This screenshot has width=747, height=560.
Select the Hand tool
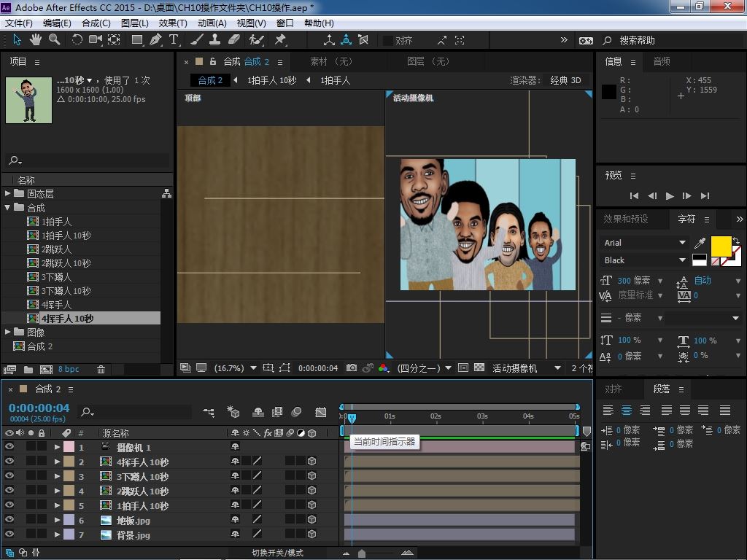point(36,40)
